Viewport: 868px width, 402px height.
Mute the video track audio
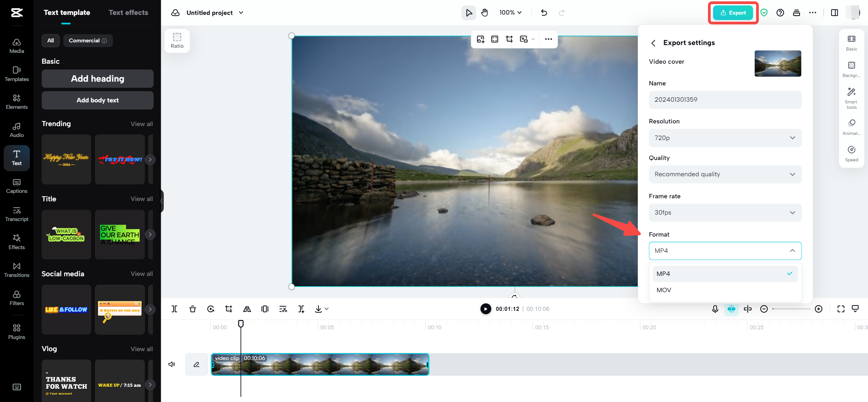(172, 364)
